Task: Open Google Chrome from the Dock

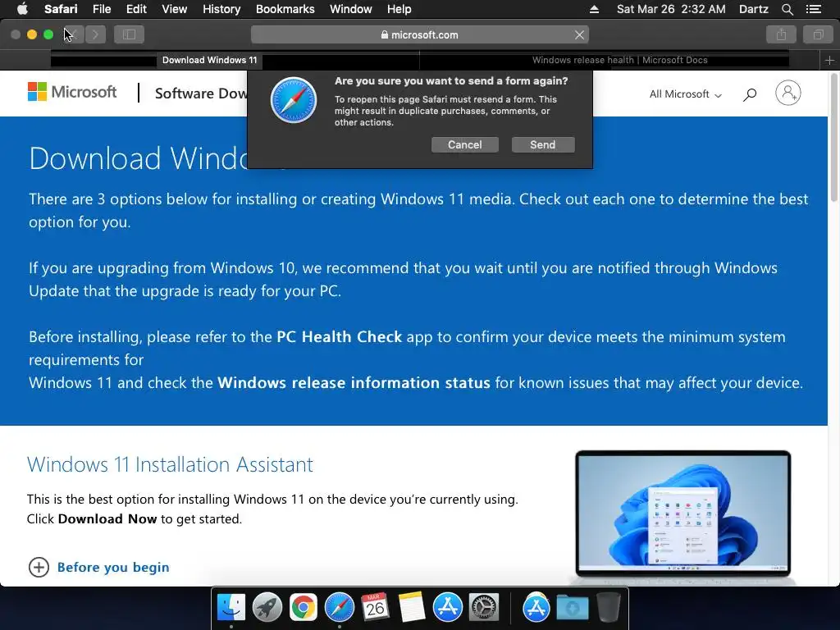Action: (304, 608)
